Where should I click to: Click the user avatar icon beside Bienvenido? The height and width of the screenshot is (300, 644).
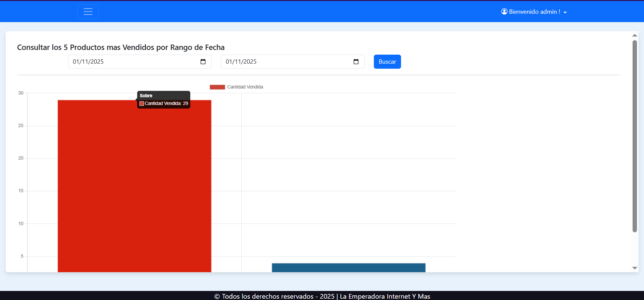click(x=504, y=11)
